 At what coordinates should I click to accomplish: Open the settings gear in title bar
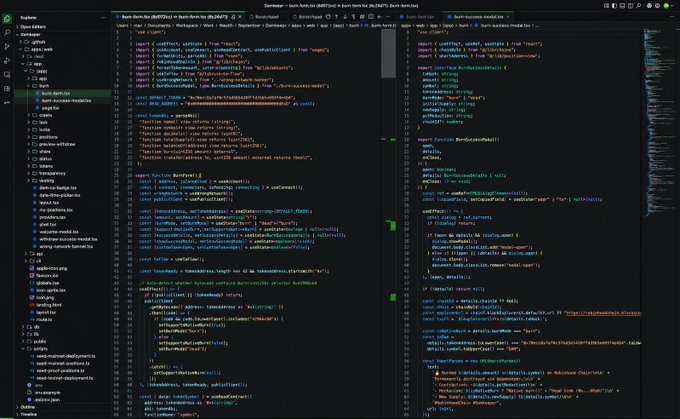click(x=657, y=6)
